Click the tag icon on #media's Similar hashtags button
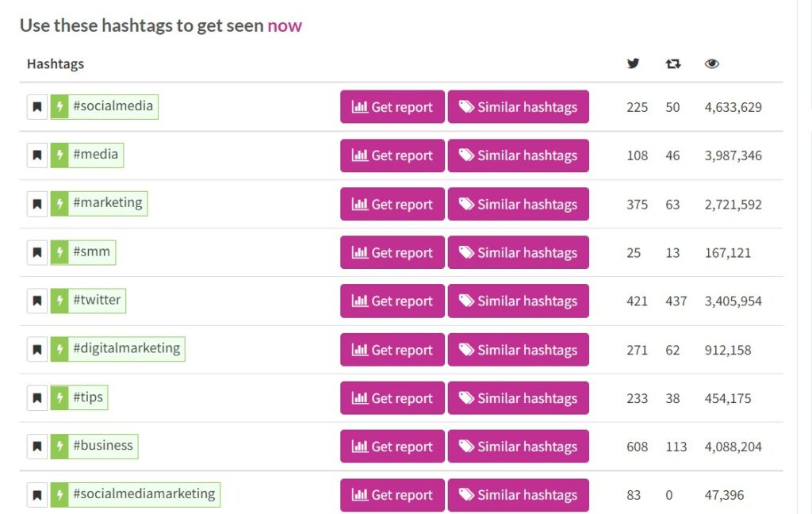Image resolution: width=812 pixels, height=514 pixels. 465,155
